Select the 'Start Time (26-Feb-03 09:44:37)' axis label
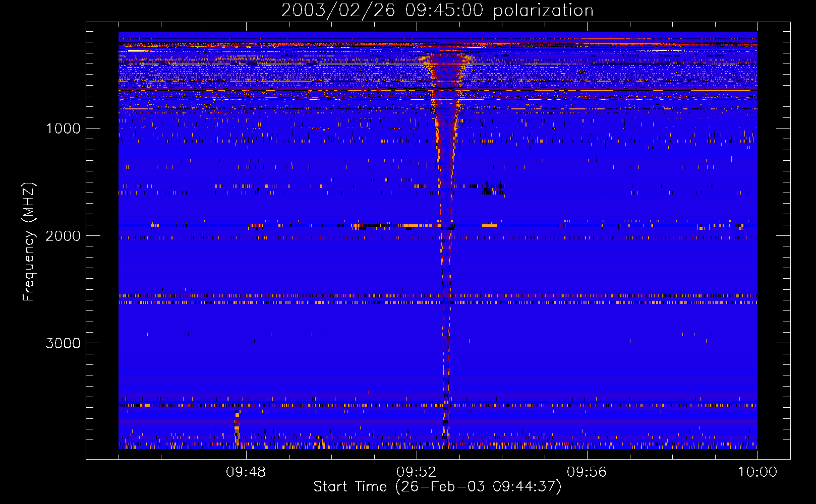The width and height of the screenshot is (816, 504). tap(437, 487)
